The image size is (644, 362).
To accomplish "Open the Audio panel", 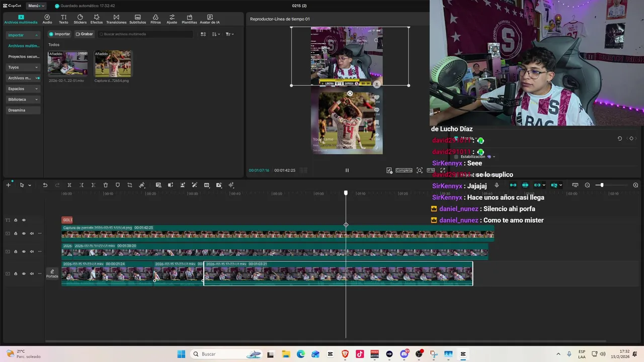I will [47, 19].
